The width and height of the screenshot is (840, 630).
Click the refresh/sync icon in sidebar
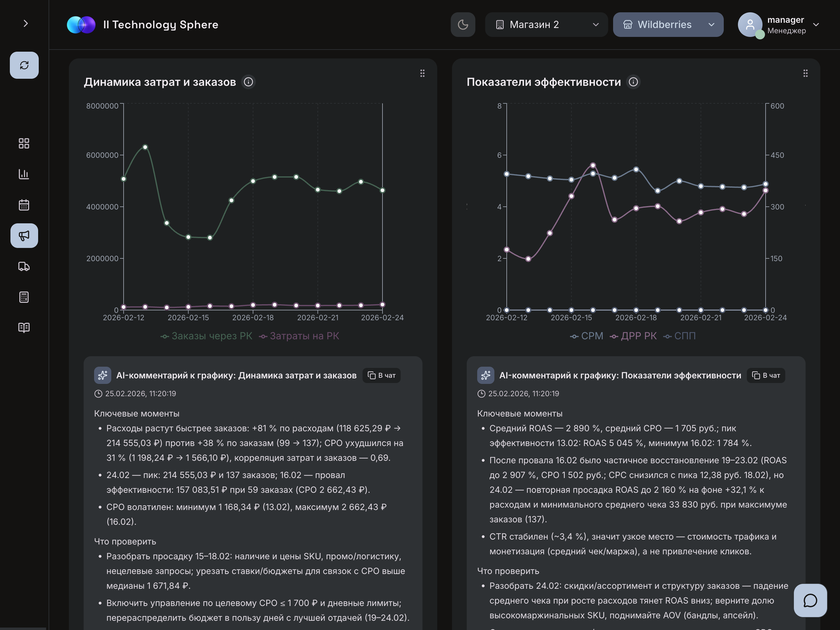click(x=24, y=65)
